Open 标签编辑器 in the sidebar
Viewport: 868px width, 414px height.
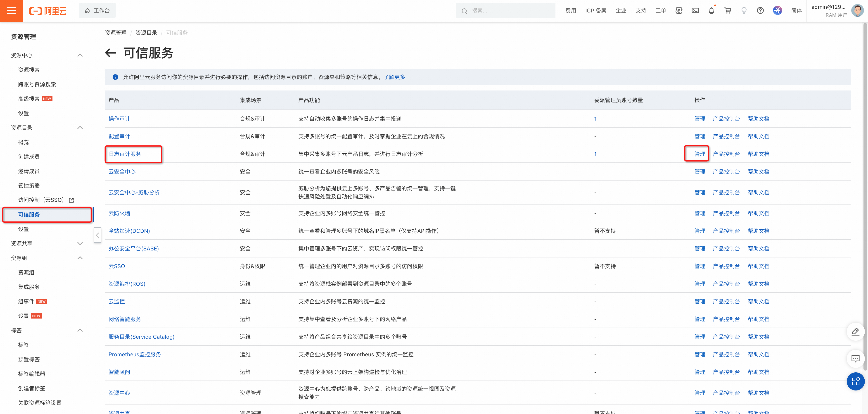32,374
